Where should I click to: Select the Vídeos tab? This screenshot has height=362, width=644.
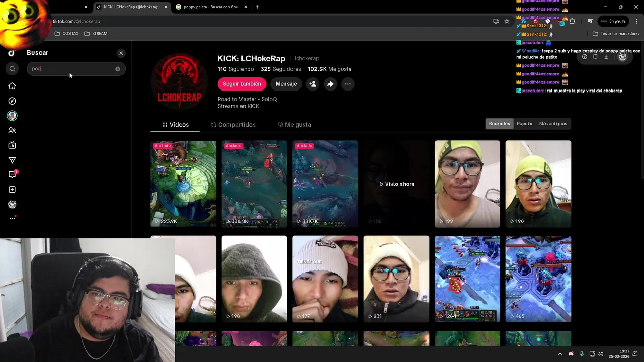tap(175, 125)
